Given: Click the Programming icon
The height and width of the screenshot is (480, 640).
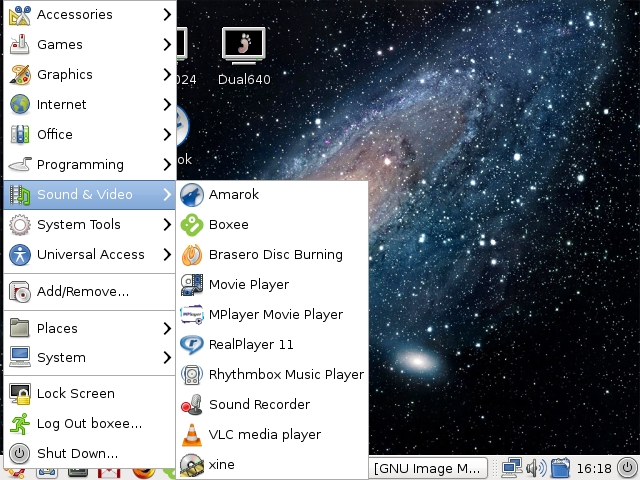Looking at the screenshot, I should [20, 164].
